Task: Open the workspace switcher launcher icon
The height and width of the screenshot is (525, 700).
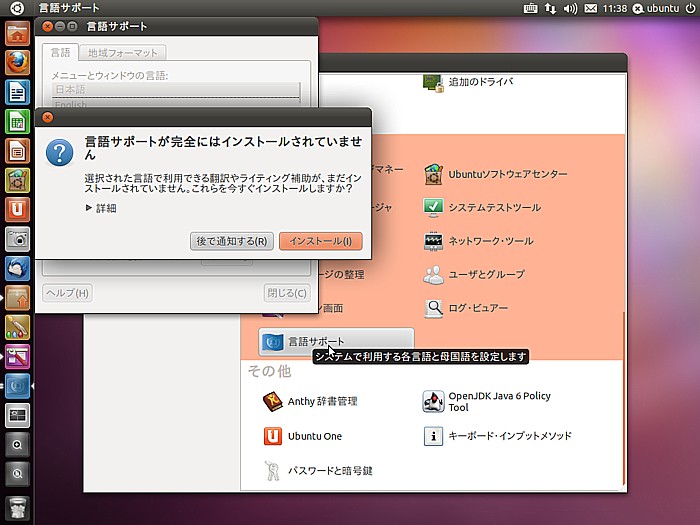Action: (x=17, y=416)
